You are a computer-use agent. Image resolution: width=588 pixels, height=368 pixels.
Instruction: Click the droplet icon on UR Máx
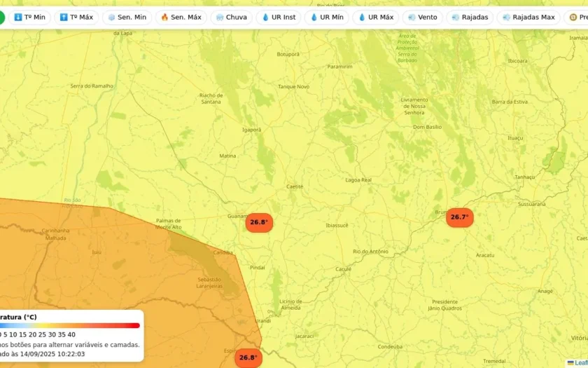coord(362,18)
